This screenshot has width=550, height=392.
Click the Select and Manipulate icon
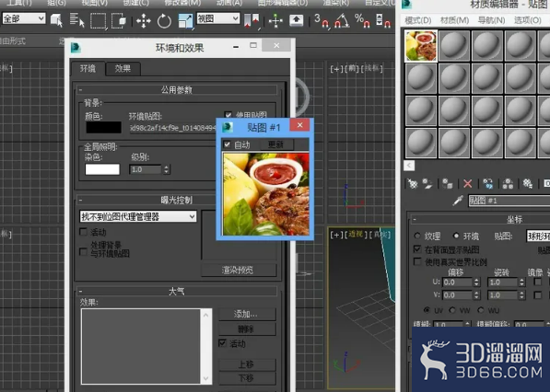coord(275,20)
